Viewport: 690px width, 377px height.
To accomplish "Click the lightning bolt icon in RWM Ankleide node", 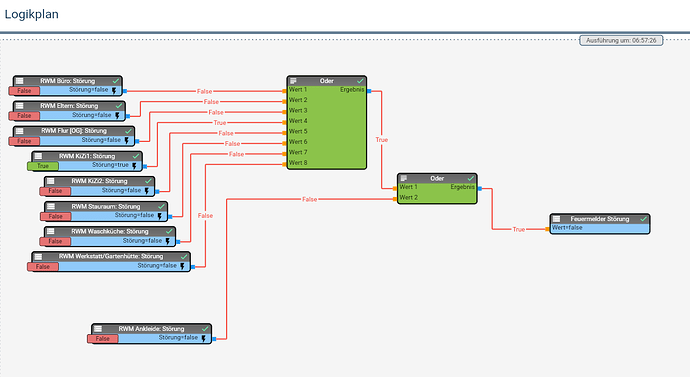I will point(203,338).
